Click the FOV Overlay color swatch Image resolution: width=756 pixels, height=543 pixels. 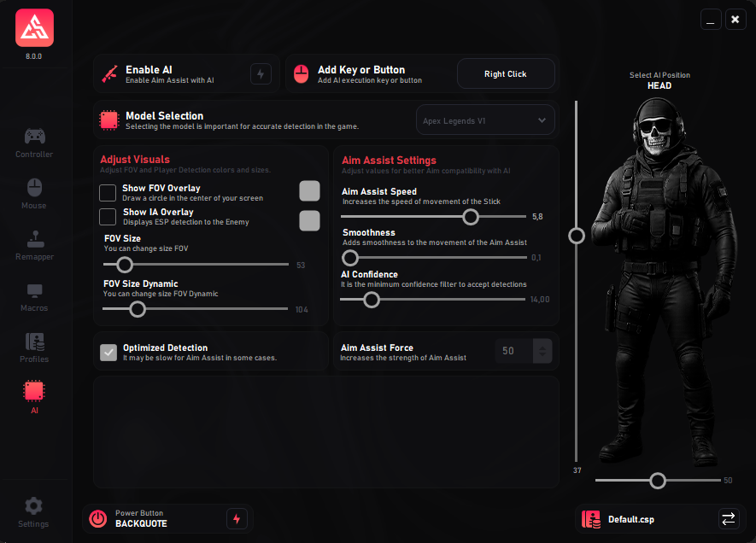309,191
